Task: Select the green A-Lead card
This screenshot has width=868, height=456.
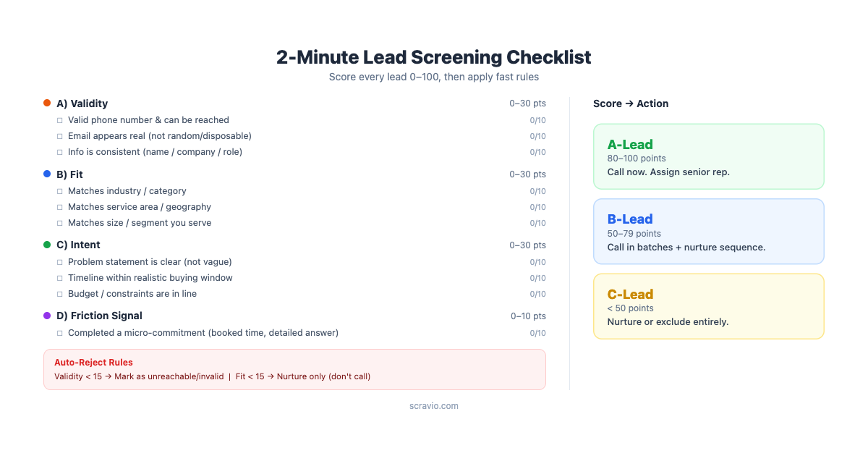Action: (708, 156)
